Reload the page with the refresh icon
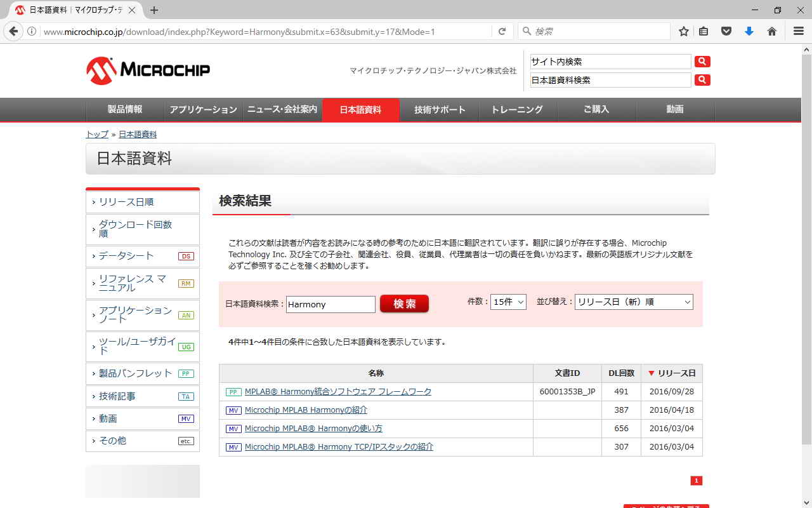 pyautogui.click(x=502, y=31)
